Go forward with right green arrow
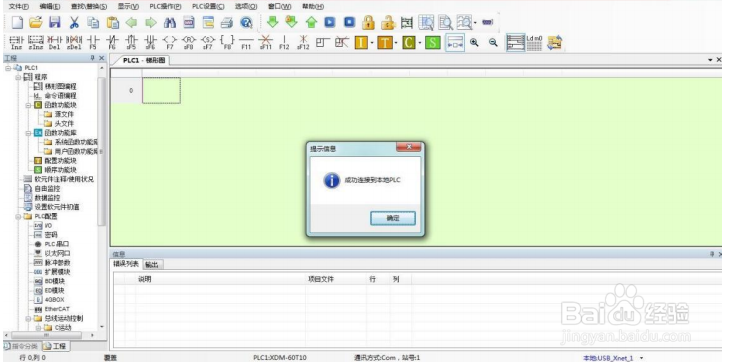This screenshot has height=362, width=732. (150, 22)
